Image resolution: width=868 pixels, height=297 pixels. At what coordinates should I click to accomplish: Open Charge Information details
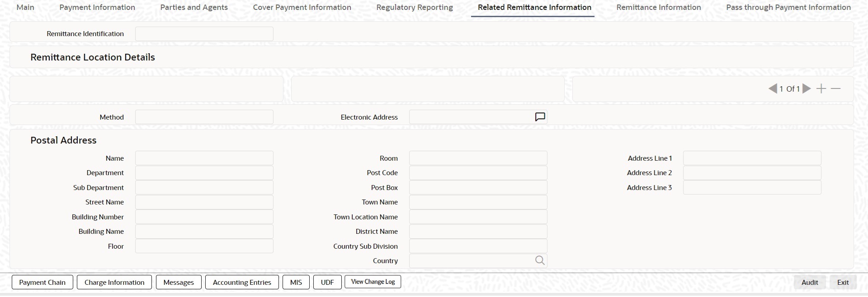(x=114, y=282)
